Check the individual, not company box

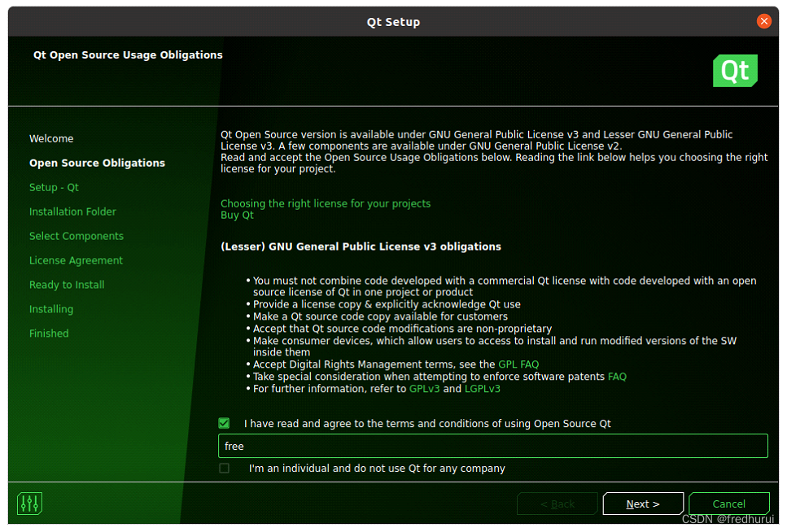[224, 468]
